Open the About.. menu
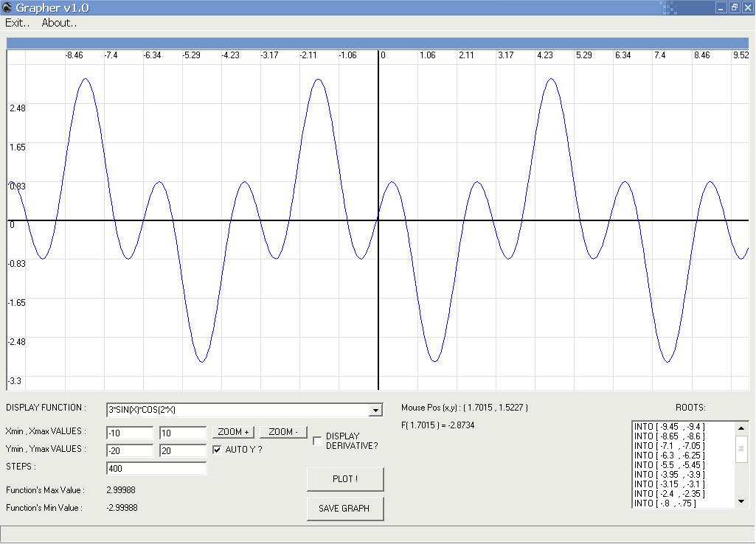This screenshot has height=544, width=756. pyautogui.click(x=59, y=23)
